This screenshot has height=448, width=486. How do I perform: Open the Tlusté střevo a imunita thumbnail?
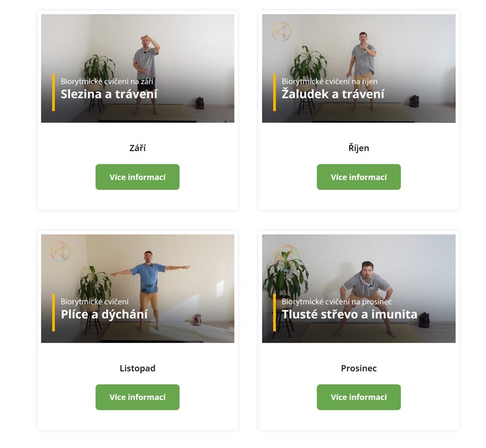(x=358, y=289)
